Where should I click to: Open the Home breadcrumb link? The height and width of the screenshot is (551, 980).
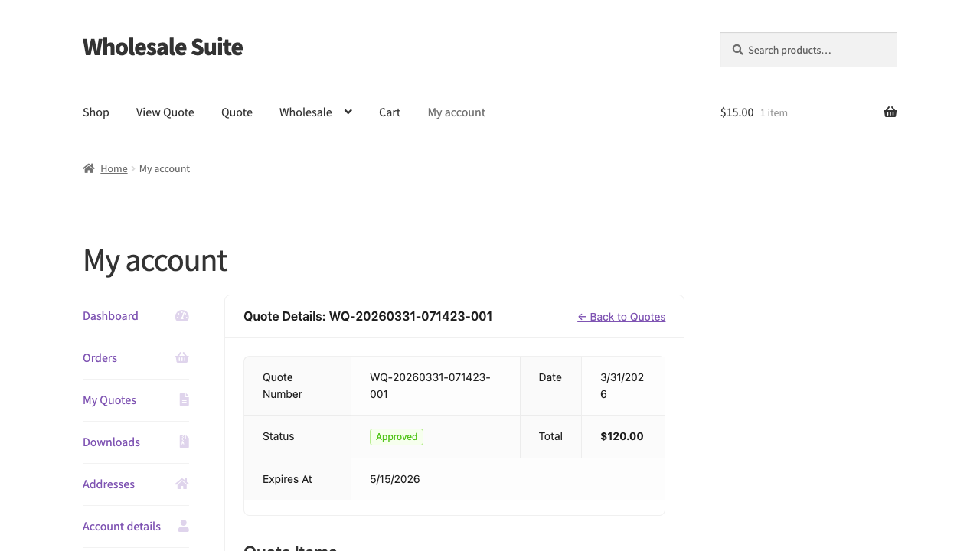tap(113, 168)
